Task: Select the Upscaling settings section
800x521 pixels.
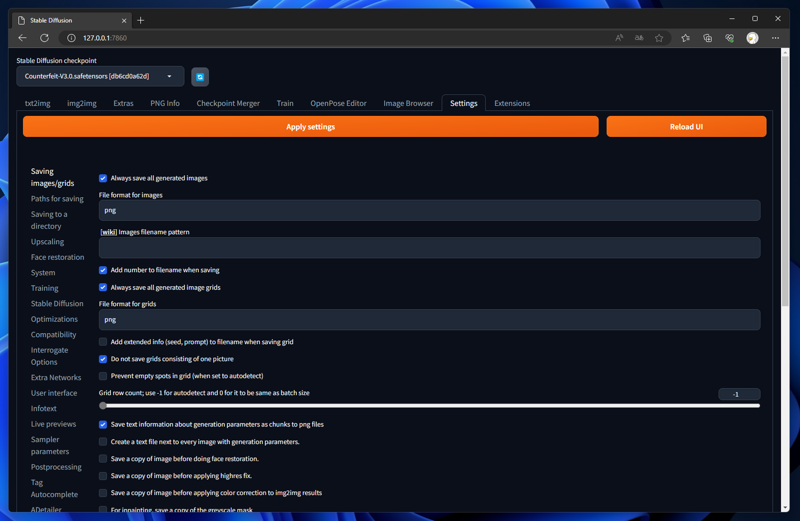Action: point(47,241)
